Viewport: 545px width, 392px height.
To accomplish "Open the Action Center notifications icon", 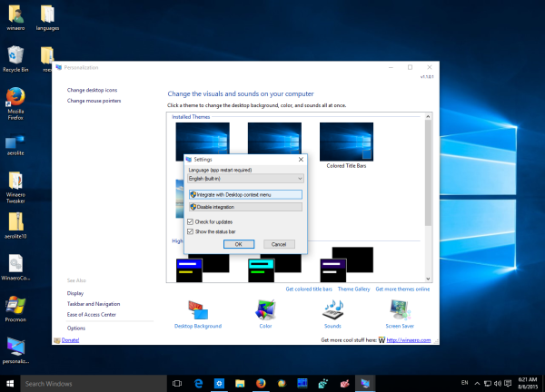I will click(x=508, y=384).
